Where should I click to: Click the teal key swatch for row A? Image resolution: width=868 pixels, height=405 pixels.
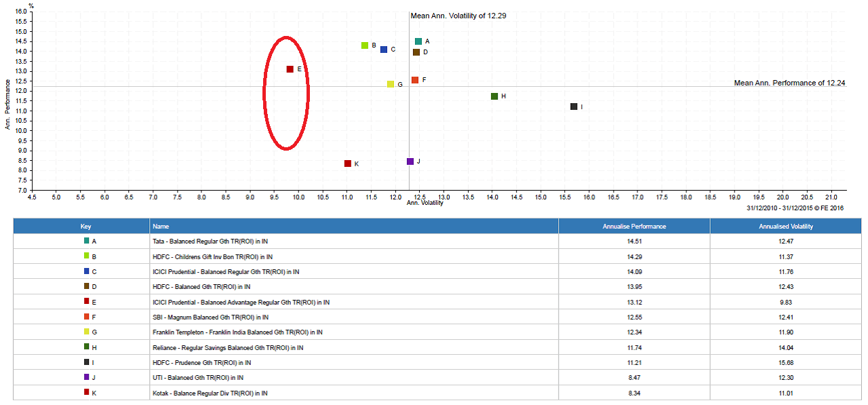(x=86, y=241)
